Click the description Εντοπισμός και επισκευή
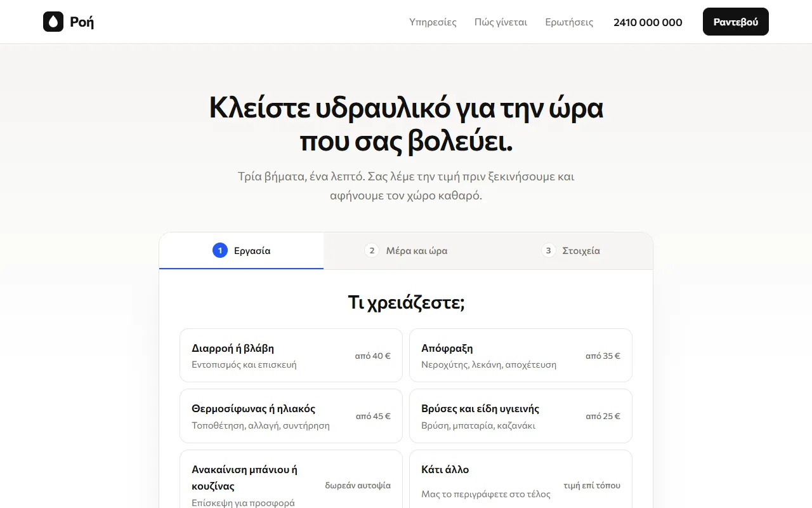This screenshot has width=812, height=508. click(244, 364)
